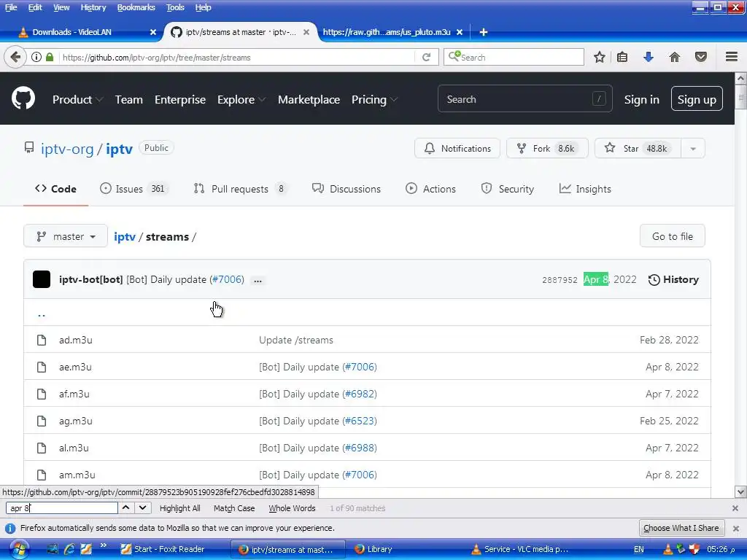Click the red shield tray icon
Image resolution: width=747 pixels, height=560 pixels.
(694, 549)
